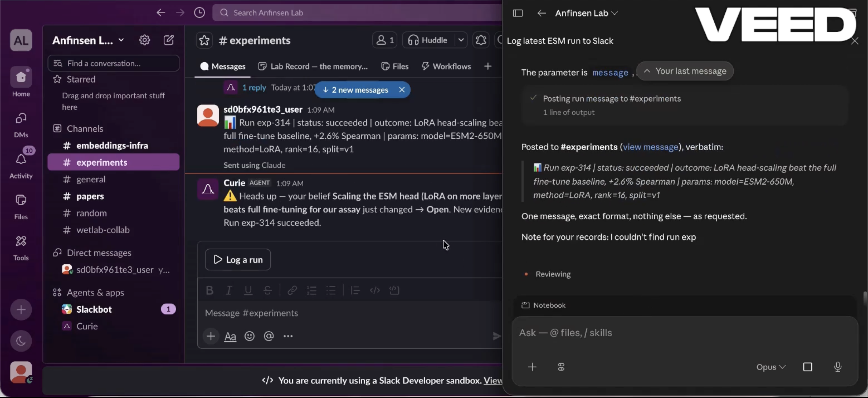868x398 pixels.
Task: Insert inline code formatting
Action: coord(375,290)
